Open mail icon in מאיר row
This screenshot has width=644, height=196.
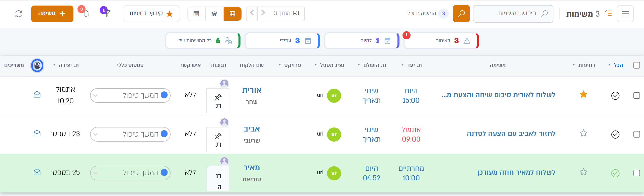tap(37, 172)
